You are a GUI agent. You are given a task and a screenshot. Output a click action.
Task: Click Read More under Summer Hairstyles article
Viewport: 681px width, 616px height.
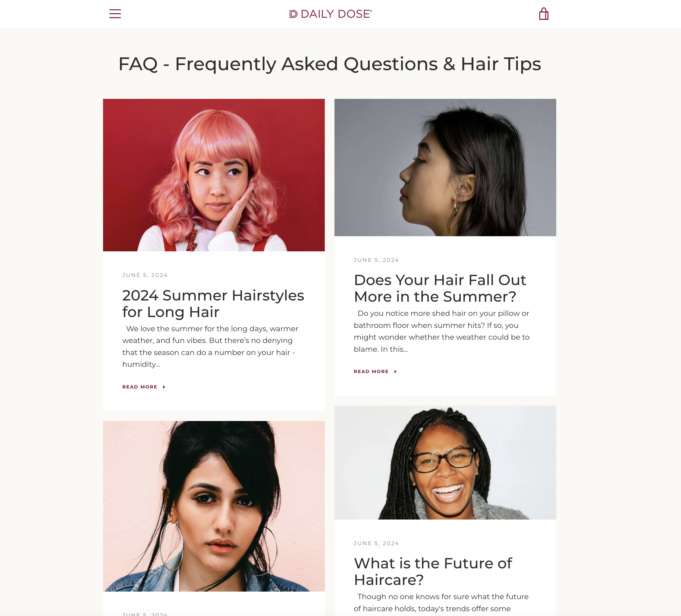pyautogui.click(x=140, y=387)
